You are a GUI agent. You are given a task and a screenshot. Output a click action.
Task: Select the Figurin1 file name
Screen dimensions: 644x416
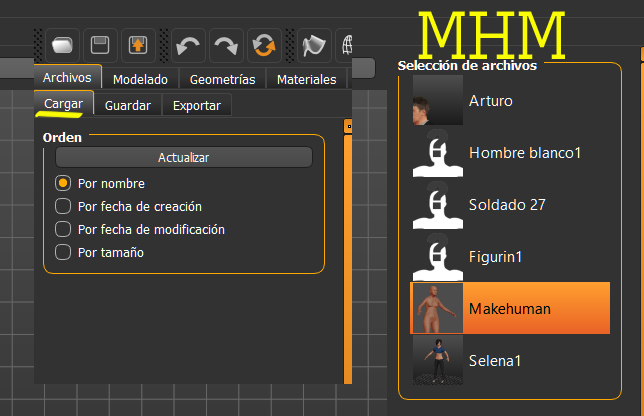[x=495, y=257]
